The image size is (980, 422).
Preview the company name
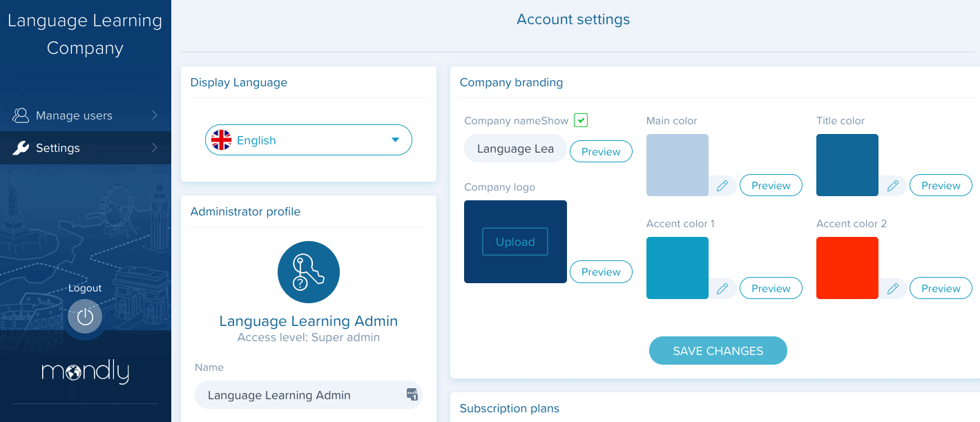600,152
